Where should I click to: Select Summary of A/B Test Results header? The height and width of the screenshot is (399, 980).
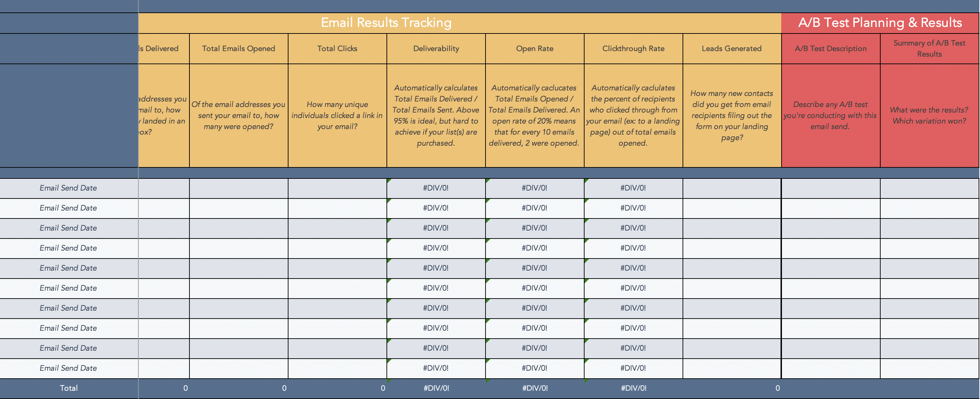click(x=929, y=49)
